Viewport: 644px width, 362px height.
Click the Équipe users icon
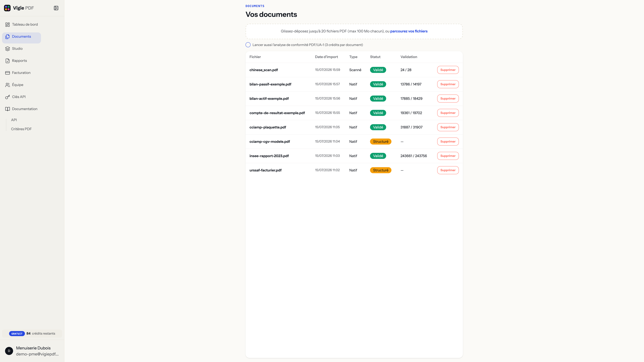[x=8, y=85]
